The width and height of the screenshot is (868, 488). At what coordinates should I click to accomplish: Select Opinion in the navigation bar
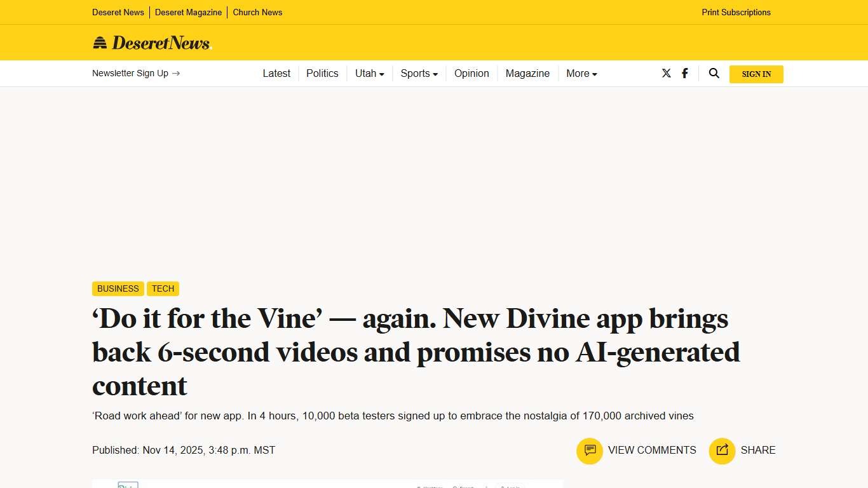pos(471,73)
